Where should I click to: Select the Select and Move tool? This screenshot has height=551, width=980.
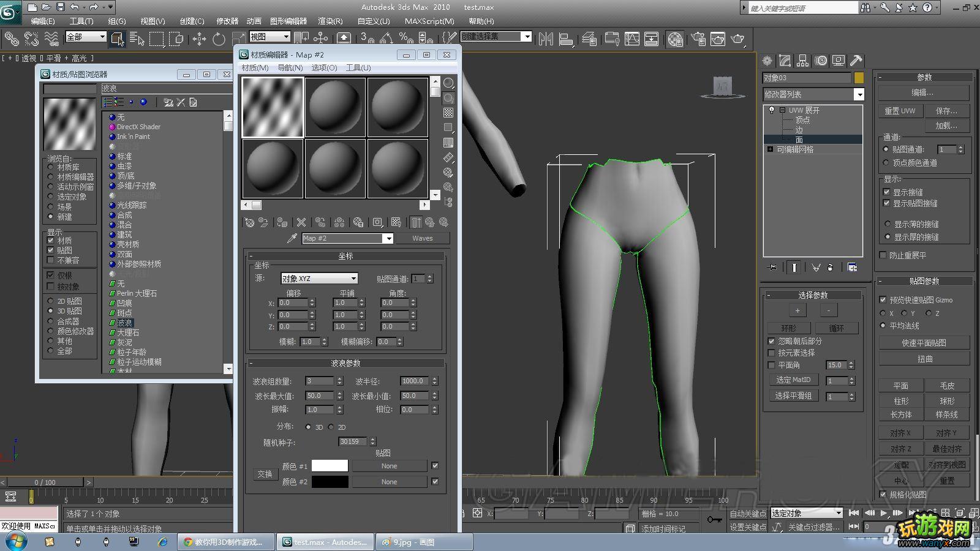(x=199, y=39)
